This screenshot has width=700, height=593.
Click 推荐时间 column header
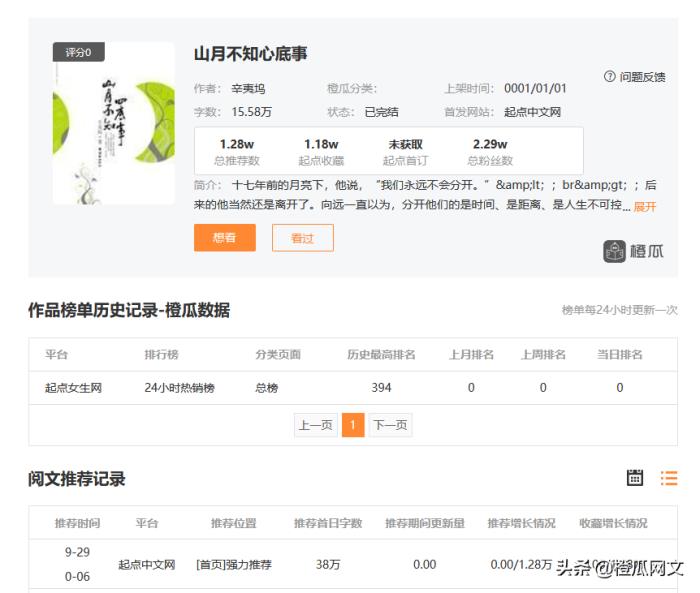coord(77,523)
